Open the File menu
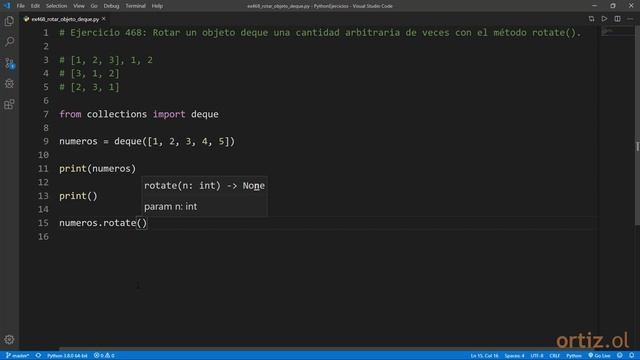 pyautogui.click(x=21, y=6)
